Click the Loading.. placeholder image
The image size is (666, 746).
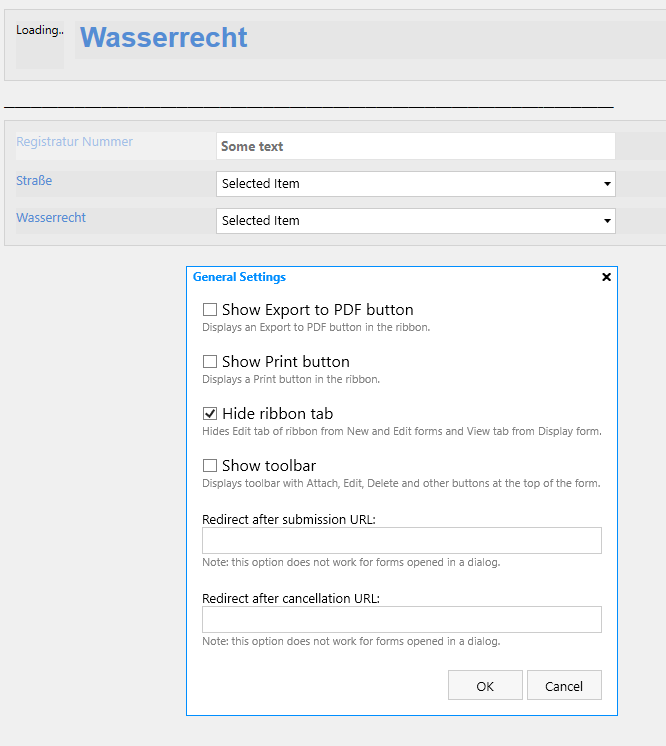point(40,45)
